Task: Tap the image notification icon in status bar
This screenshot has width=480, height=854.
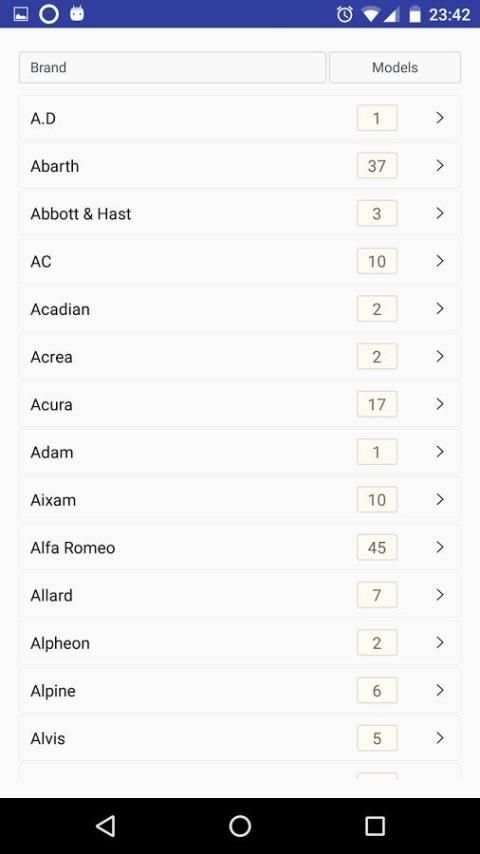Action: [x=21, y=14]
